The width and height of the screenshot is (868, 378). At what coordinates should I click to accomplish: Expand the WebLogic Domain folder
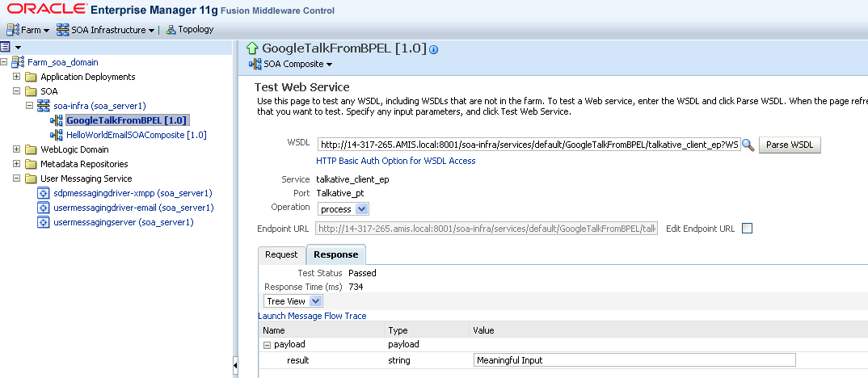[17, 150]
